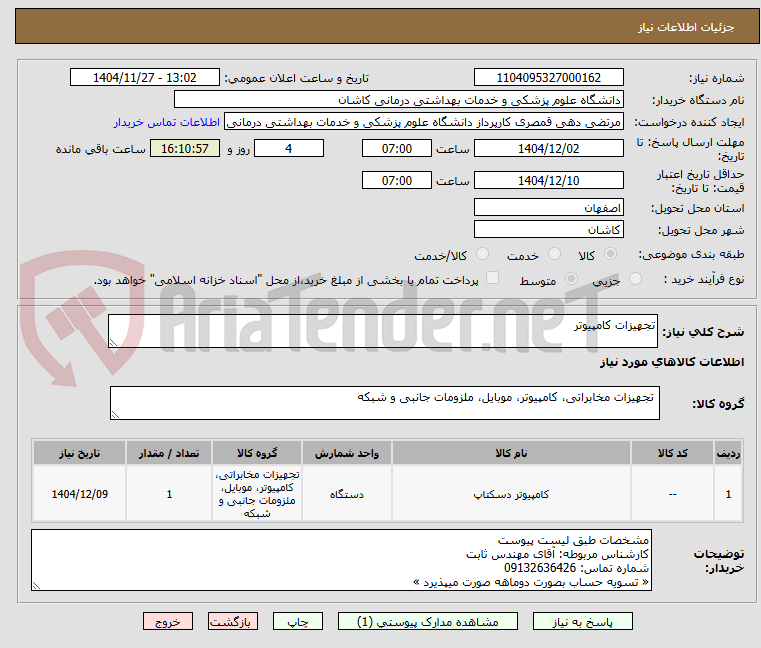Click the 'اطلاعات کالاهای مورد نیاز' section heading
761x648 pixels.
[672, 362]
